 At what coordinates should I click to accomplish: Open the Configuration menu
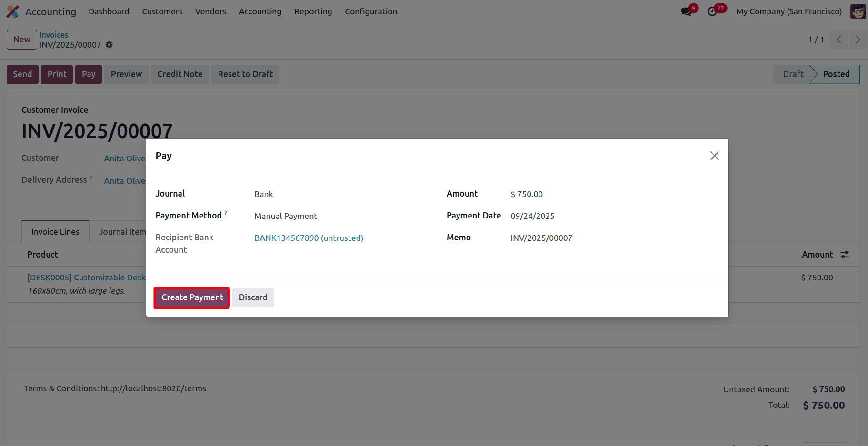pos(371,11)
